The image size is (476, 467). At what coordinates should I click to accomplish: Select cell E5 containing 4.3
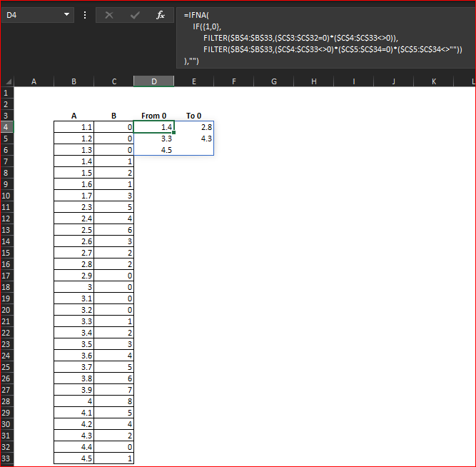(x=194, y=139)
